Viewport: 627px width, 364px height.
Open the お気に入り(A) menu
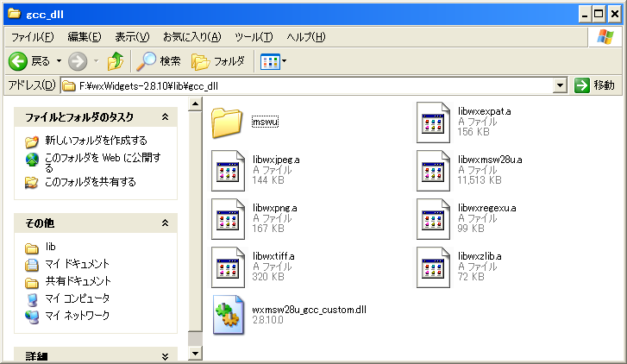[192, 37]
